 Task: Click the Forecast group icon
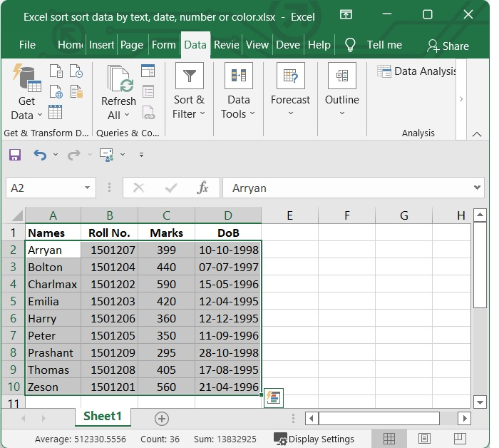point(290,76)
